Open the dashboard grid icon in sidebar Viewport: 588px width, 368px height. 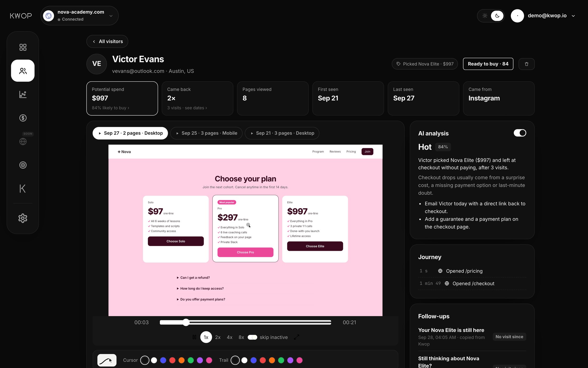pyautogui.click(x=23, y=47)
